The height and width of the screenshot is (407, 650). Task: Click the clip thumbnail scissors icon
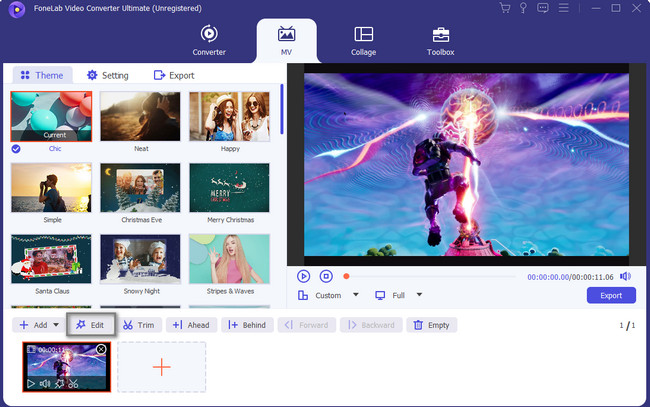(73, 384)
